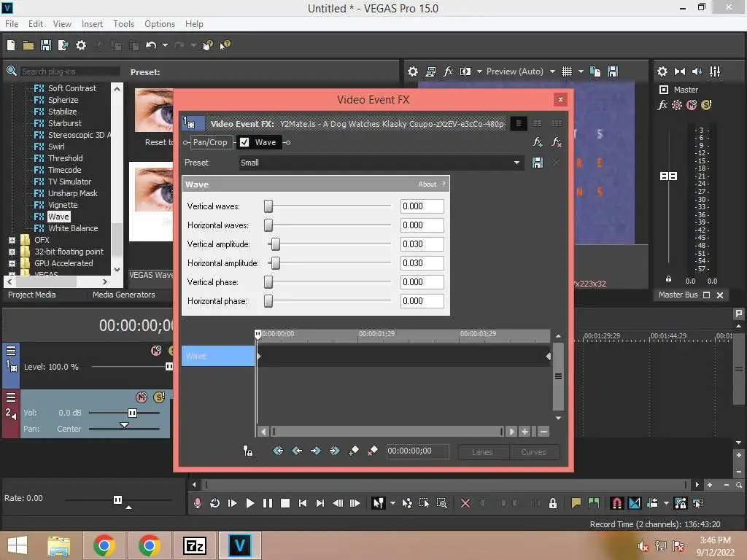Open edit tool dropdown arrow in transport bar
Viewport: 747px width, 560px height.
pos(392,503)
